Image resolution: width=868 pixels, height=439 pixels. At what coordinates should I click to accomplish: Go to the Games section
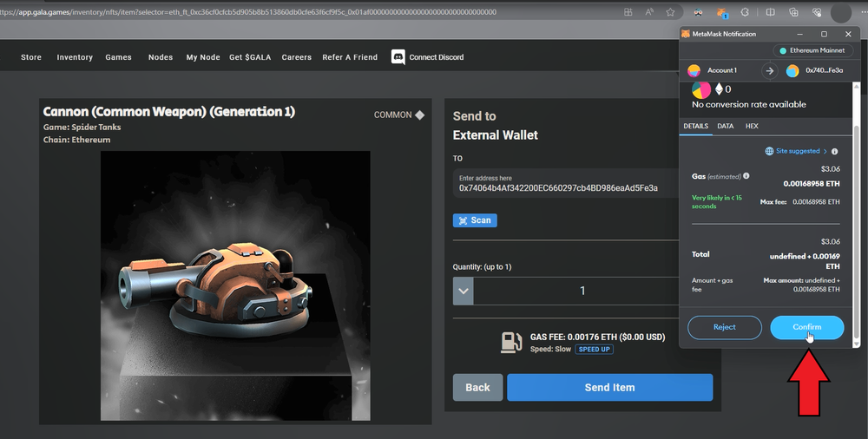click(x=118, y=57)
